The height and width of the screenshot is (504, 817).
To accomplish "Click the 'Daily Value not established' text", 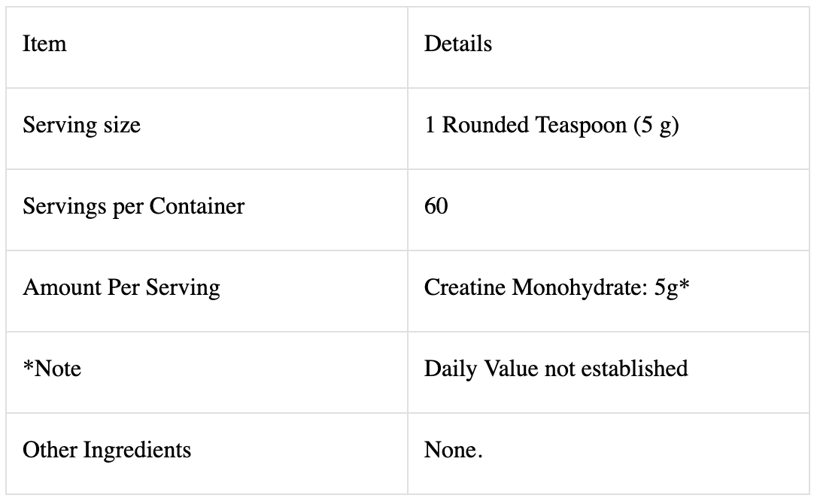I will click(556, 369).
